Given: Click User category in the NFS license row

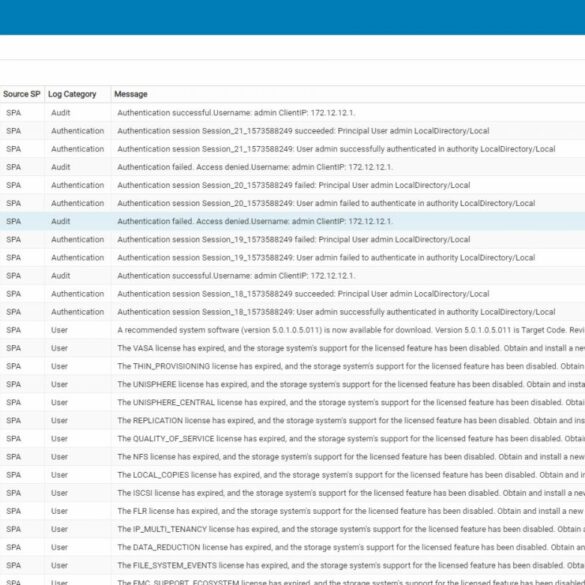Looking at the screenshot, I should point(59,457).
